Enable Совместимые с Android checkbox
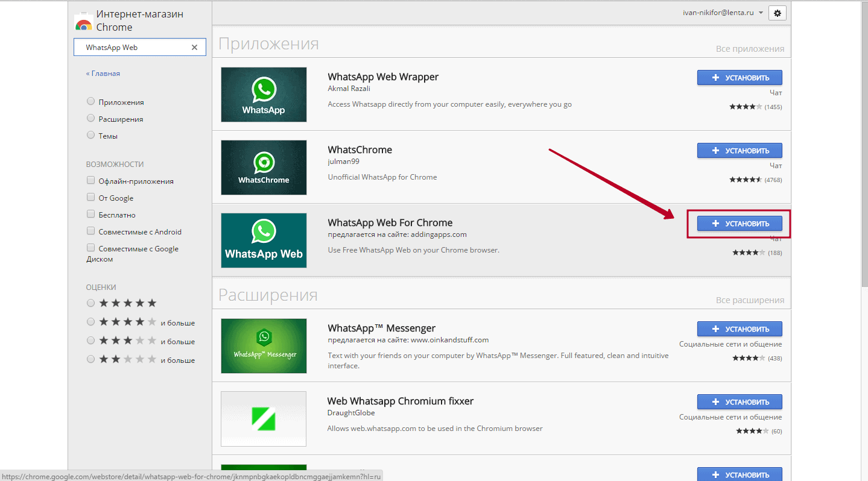 90,231
